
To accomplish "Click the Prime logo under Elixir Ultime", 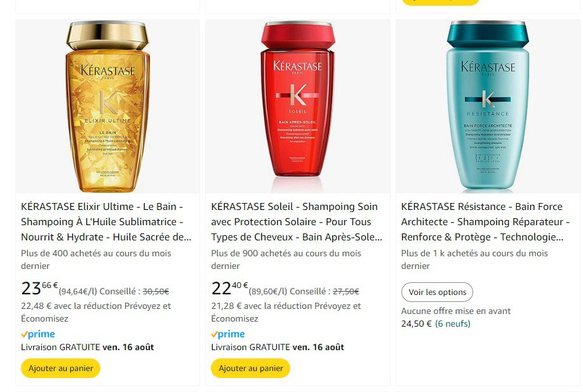I will tap(38, 334).
